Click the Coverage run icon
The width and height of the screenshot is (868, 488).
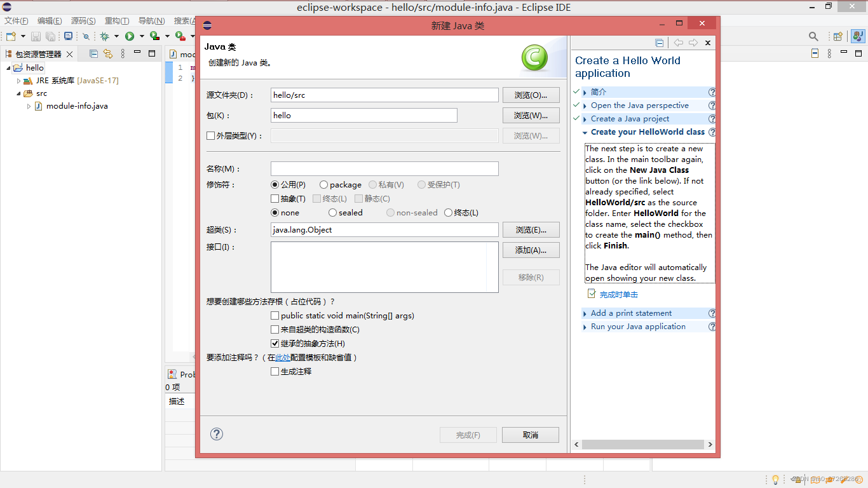point(154,36)
